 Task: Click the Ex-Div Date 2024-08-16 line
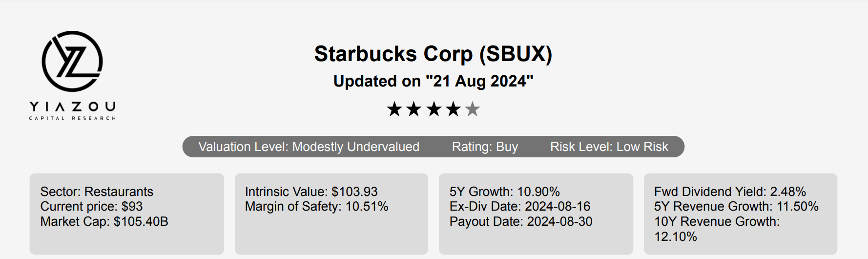tap(519, 206)
